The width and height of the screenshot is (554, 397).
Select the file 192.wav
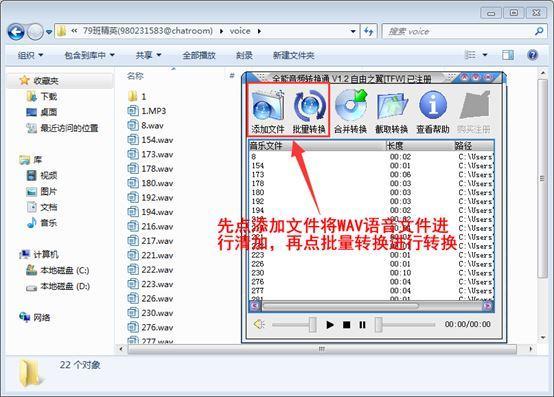tap(150, 197)
